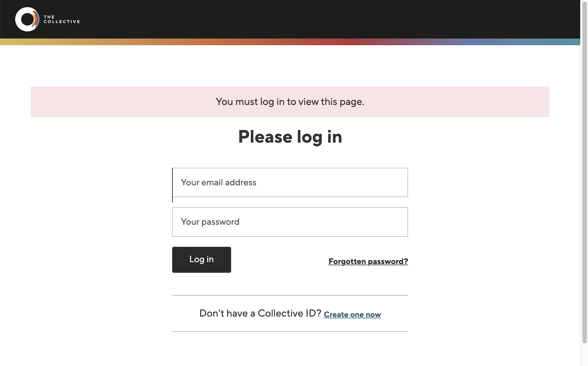The image size is (588, 366).
Task: Click the colored arcs on the logo
Action: tap(35, 19)
